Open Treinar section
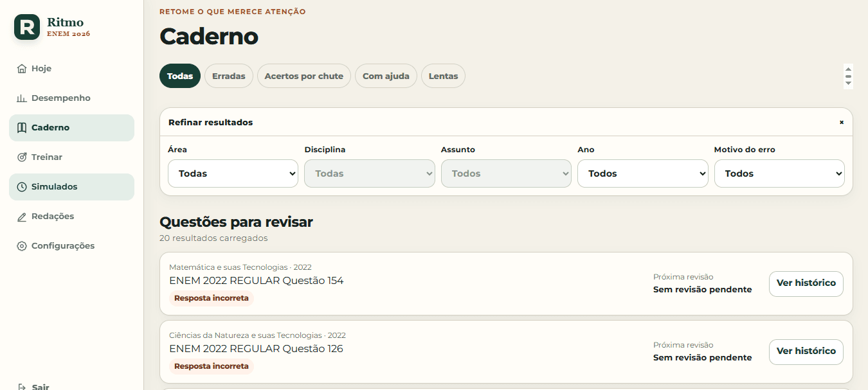This screenshot has width=868, height=390. click(x=71, y=157)
